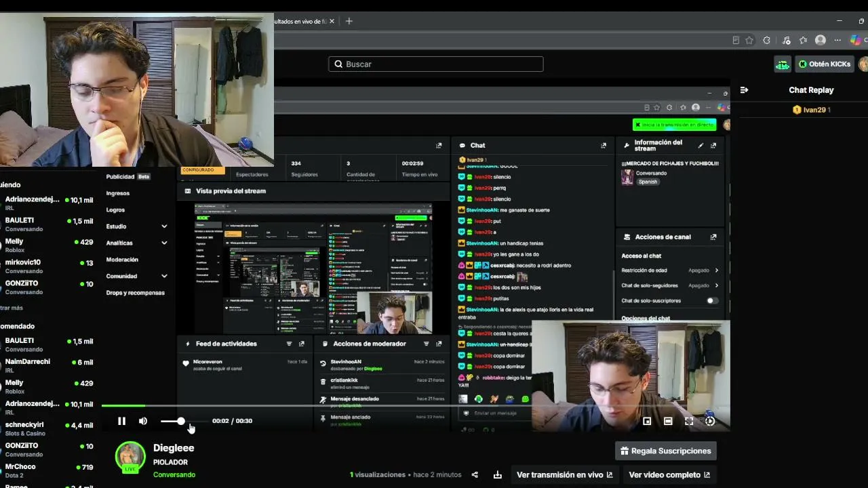The image size is (868, 488).
Task: Pop out the Acciones de moderador panel
Action: click(439, 344)
